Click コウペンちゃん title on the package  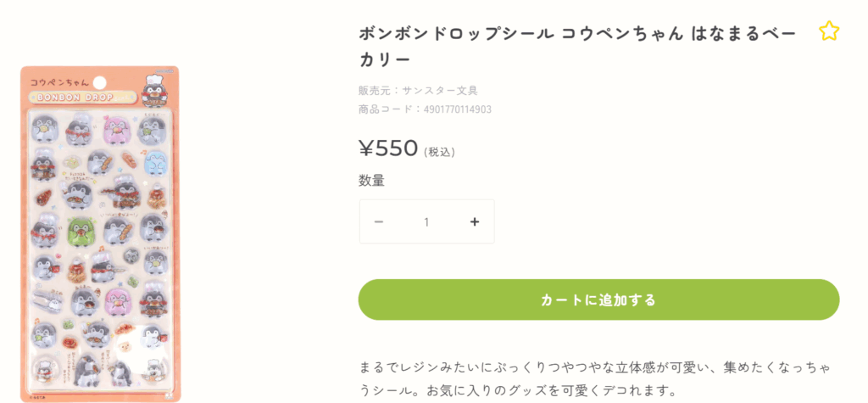coord(59,82)
